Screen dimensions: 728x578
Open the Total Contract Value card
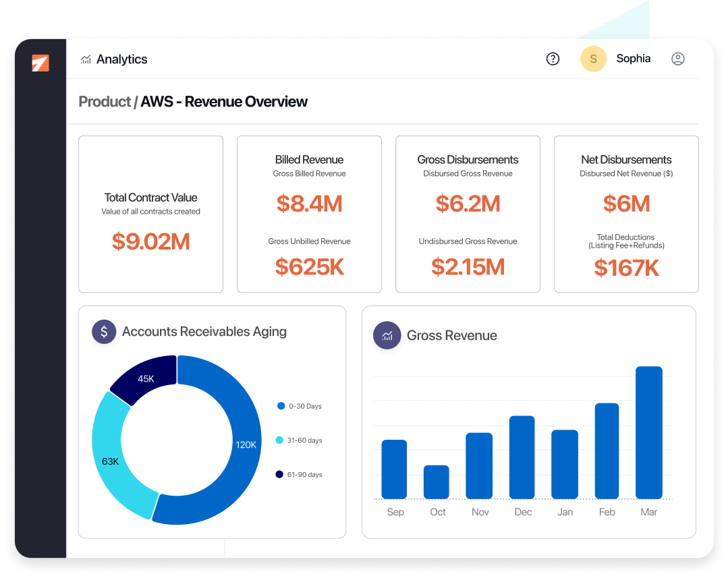[x=151, y=214]
